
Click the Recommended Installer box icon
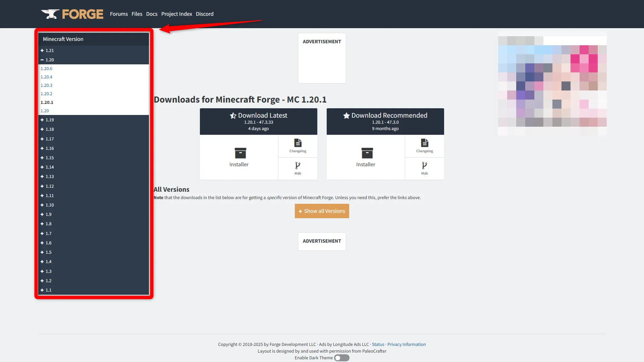[367, 153]
